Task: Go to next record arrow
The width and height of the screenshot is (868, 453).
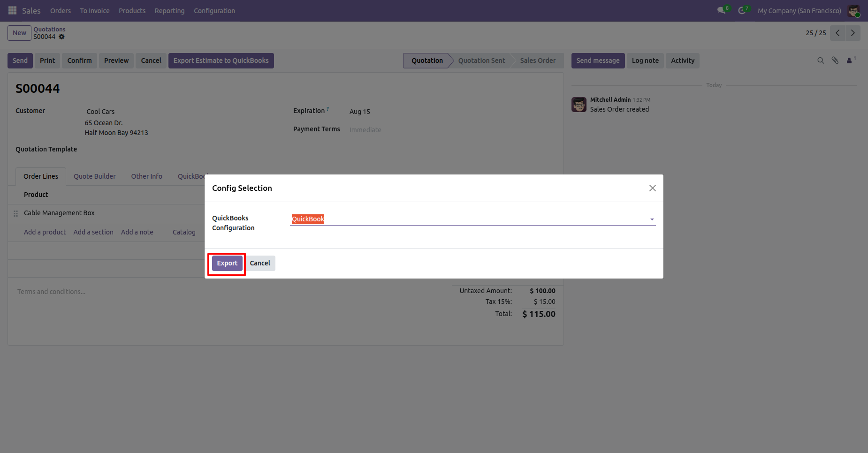Action: tap(853, 33)
